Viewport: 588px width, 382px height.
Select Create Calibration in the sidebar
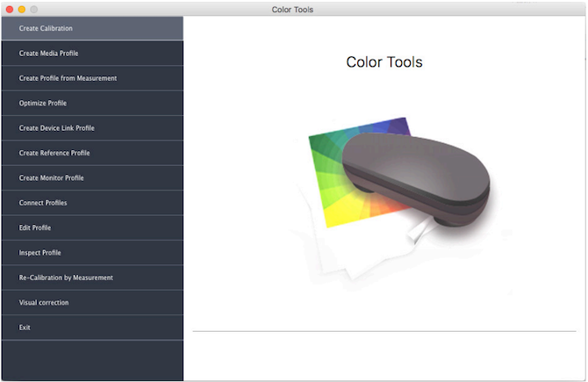point(91,28)
